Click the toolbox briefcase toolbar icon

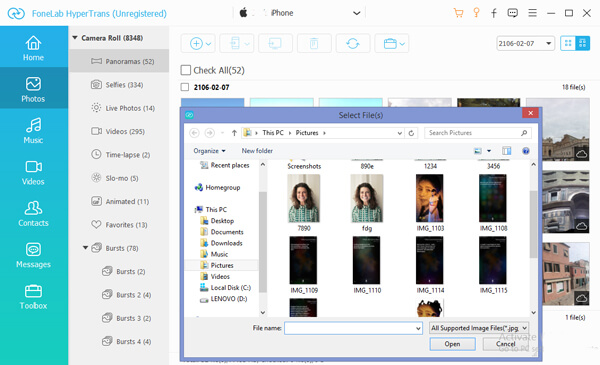coord(390,44)
